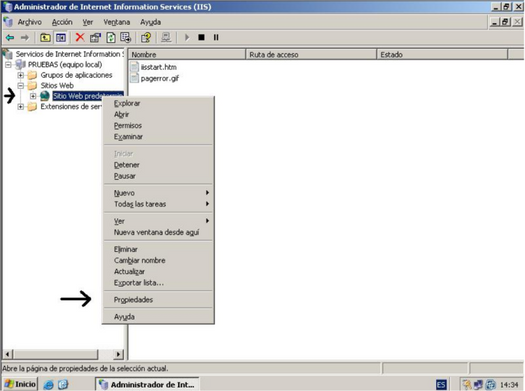The width and height of the screenshot is (525, 391).
Task: Expand the Extensiones de servicio node
Action: tap(20, 107)
